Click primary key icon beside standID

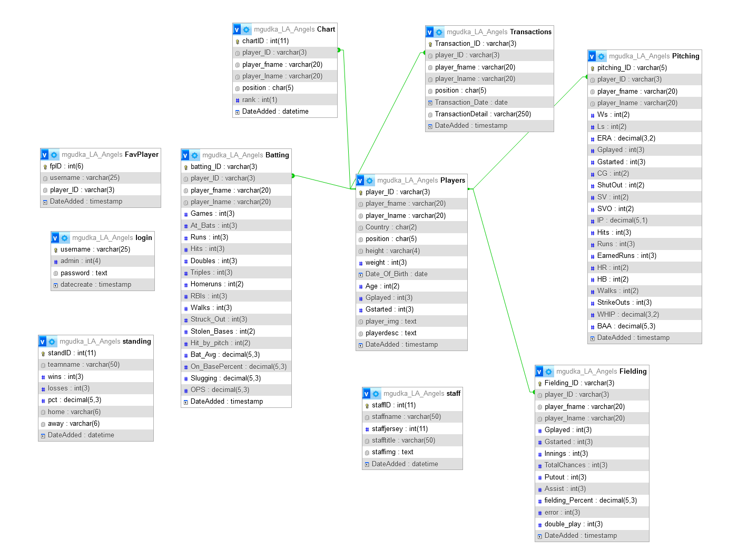pos(43,354)
